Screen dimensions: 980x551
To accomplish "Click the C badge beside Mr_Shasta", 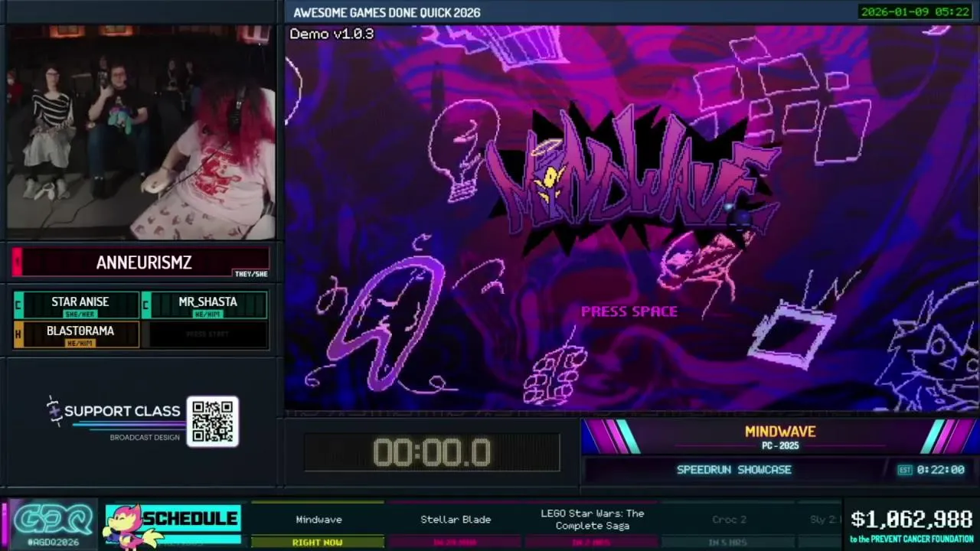I will click(x=145, y=305).
